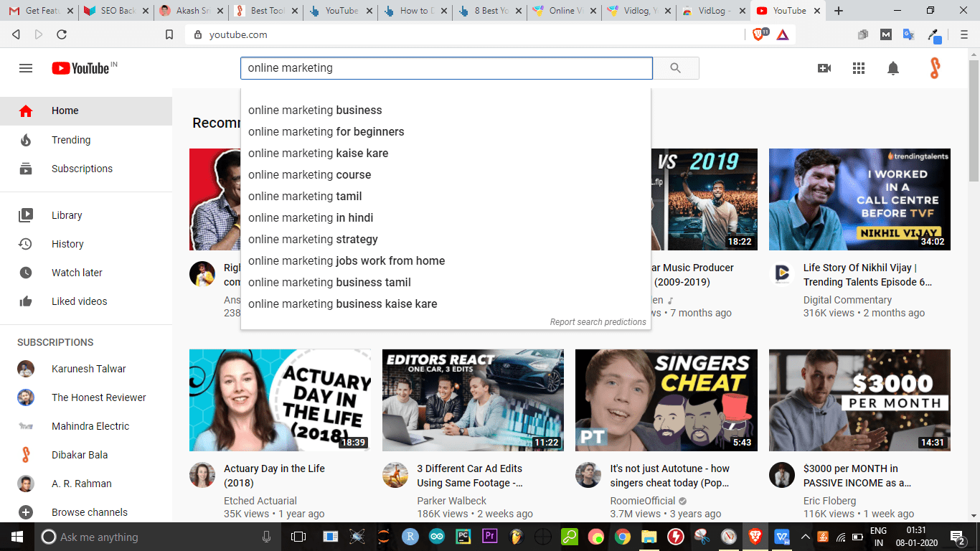Open the Windows Start menu
Screen dimensions: 980x551
17,537
